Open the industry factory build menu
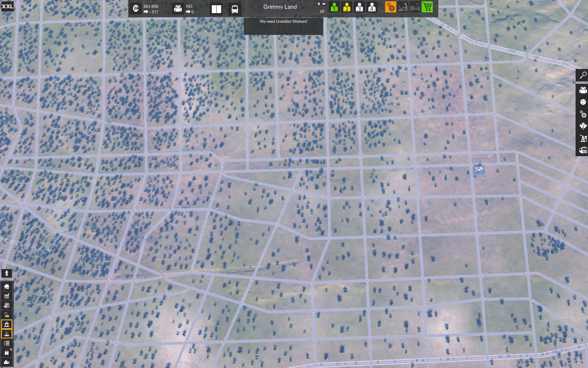This screenshot has height=368, width=588. tap(7, 296)
